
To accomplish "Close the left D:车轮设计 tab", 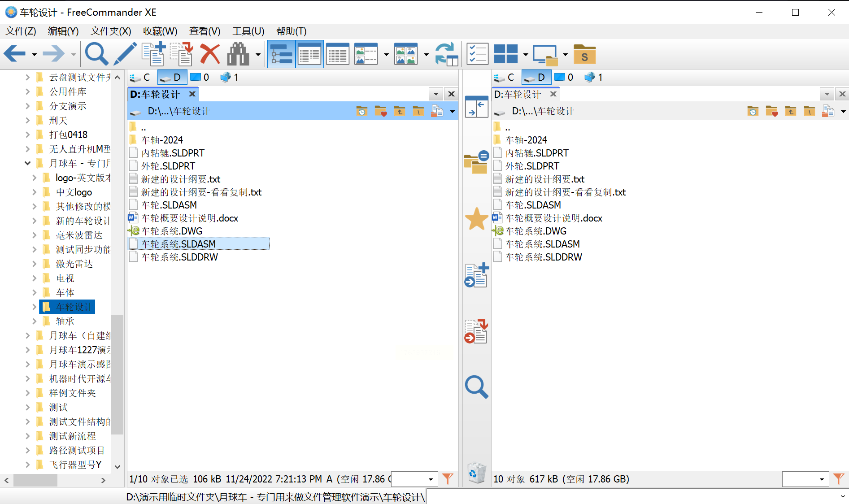I will (192, 94).
